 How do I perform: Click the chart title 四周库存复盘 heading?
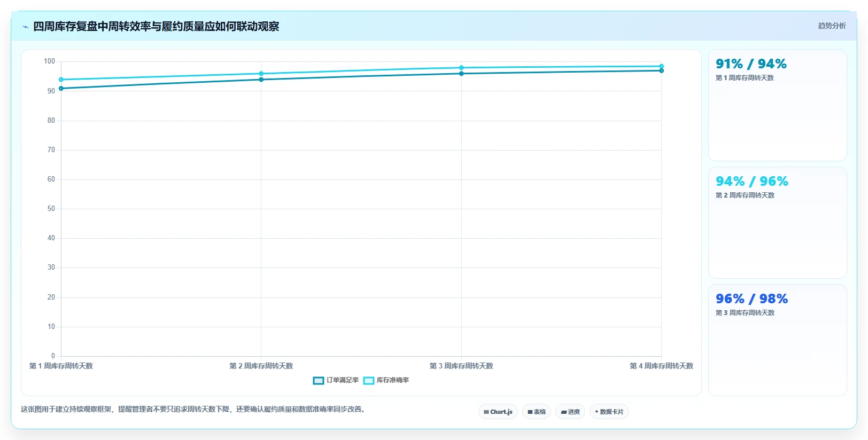[x=156, y=27]
